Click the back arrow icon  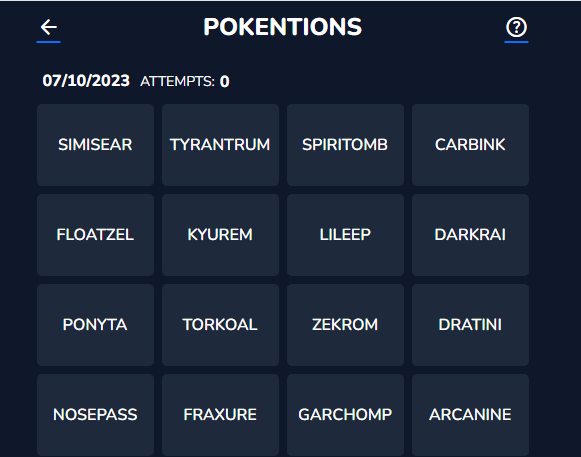coord(49,27)
